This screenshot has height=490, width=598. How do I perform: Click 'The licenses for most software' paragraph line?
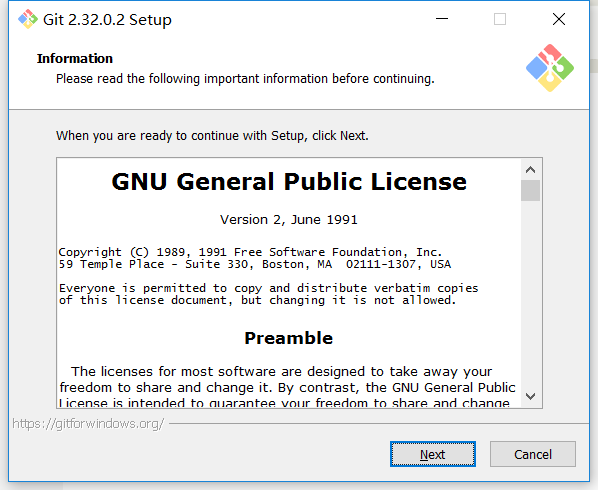point(281,372)
